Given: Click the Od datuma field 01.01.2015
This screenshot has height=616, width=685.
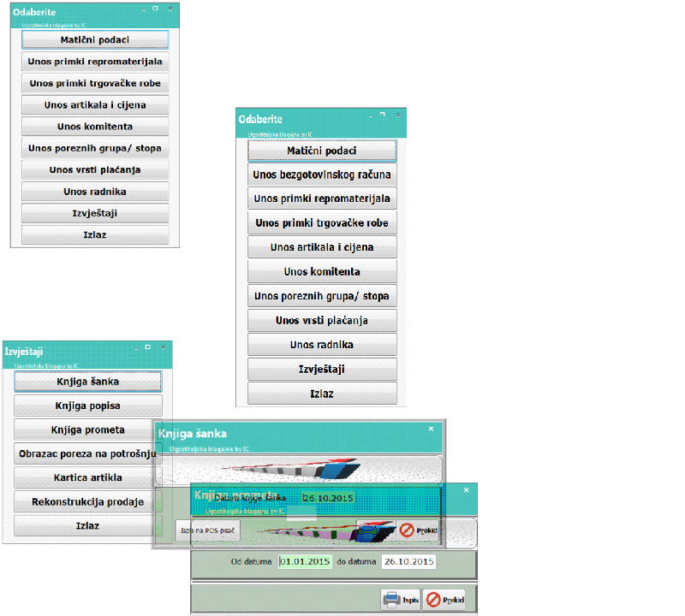Looking at the screenshot, I should click(x=305, y=561).
